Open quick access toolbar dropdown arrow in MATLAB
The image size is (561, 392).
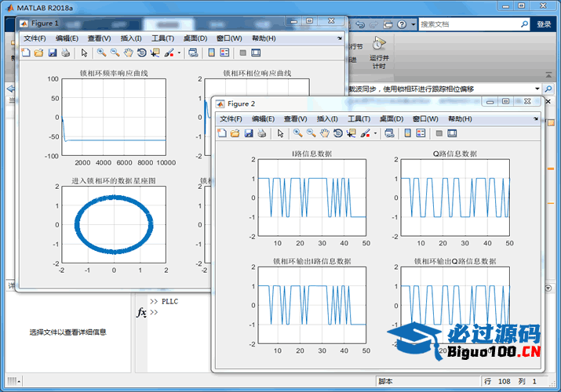413,24
